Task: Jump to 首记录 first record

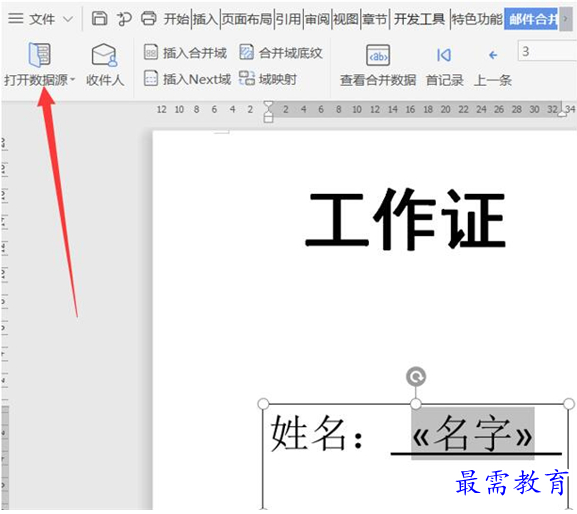Action: tap(445, 67)
